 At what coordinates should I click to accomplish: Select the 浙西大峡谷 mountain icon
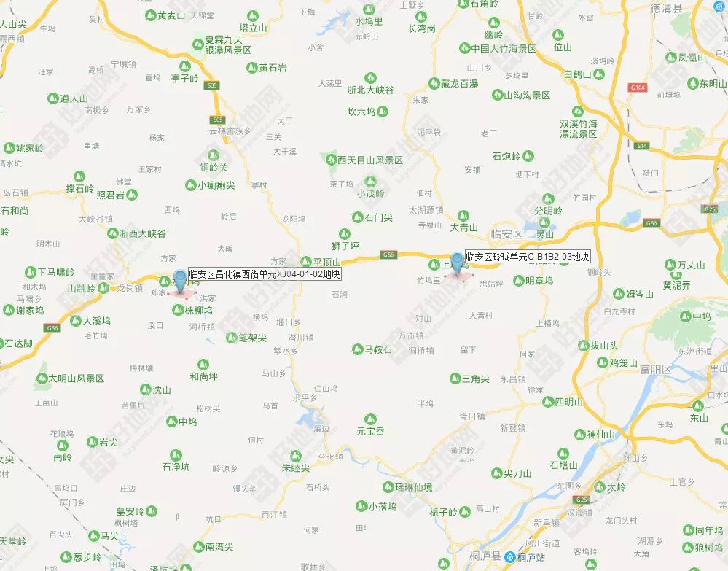[x=113, y=233]
